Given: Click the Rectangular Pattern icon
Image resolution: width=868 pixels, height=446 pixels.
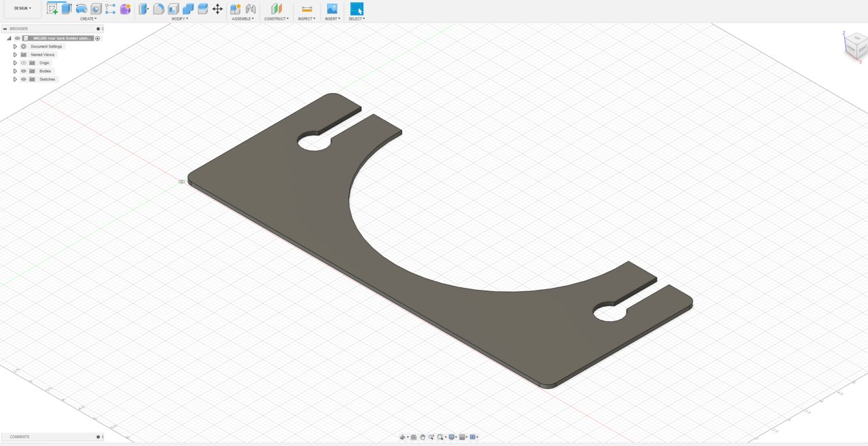Looking at the screenshot, I should click(x=111, y=9).
